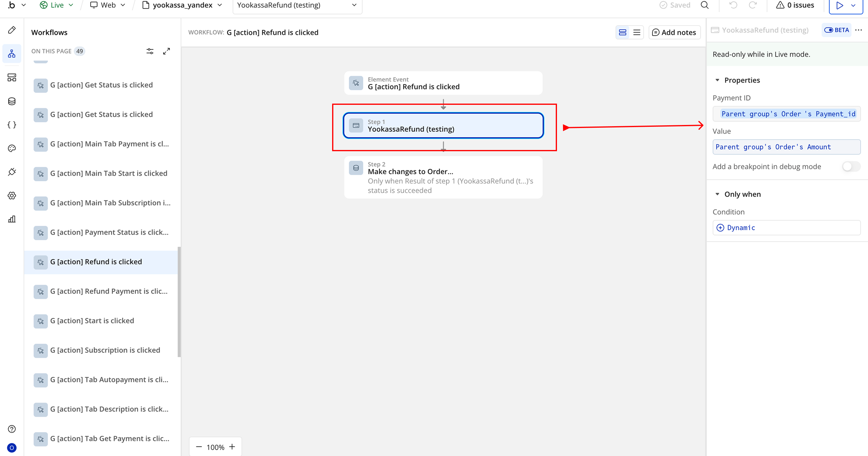
Task: Open workflow filter settings icon
Action: 150,51
